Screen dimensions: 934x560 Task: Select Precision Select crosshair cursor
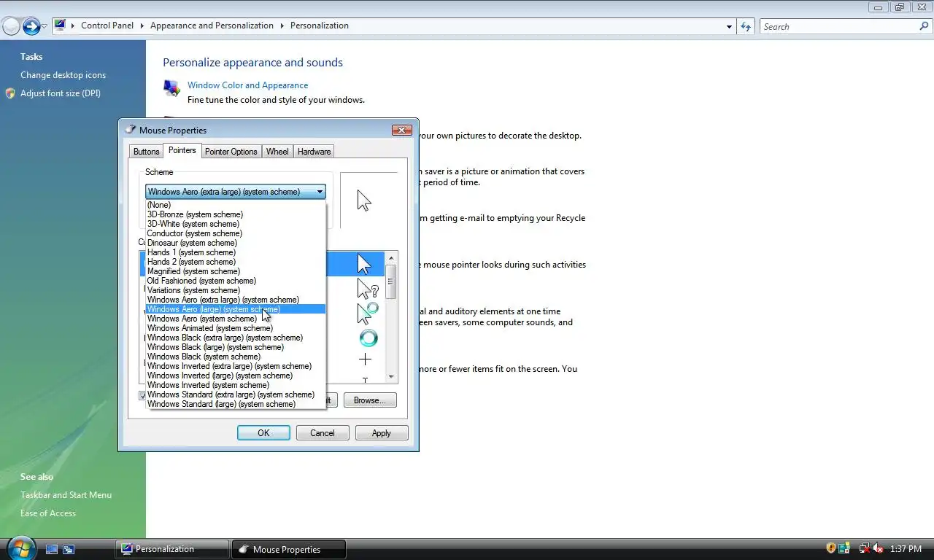[365, 359]
